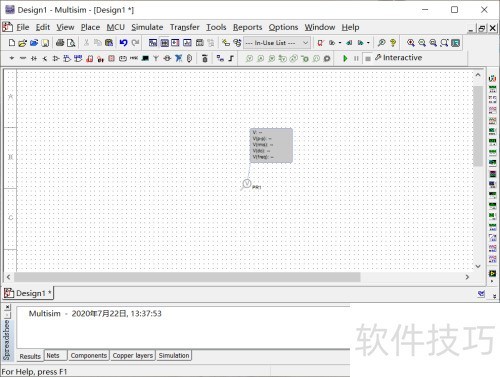Open print preview
Screen dimensions: 500x377
pyautogui.click(x=71, y=43)
